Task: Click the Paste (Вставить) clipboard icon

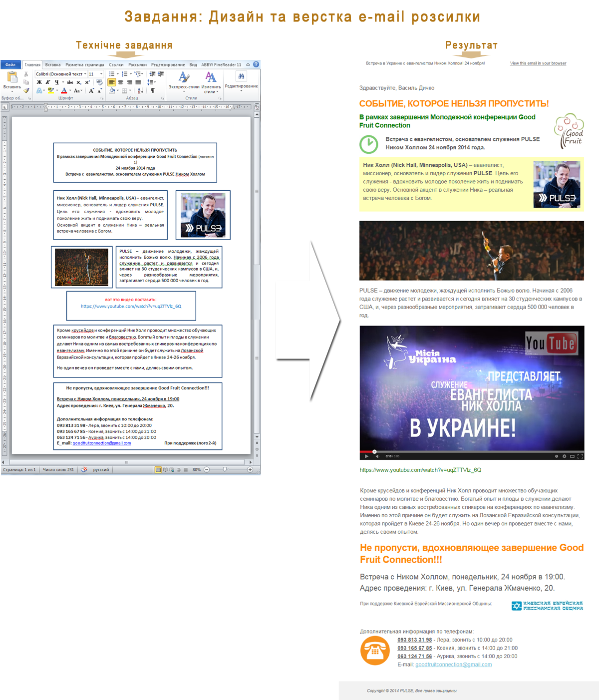Action: (12, 76)
